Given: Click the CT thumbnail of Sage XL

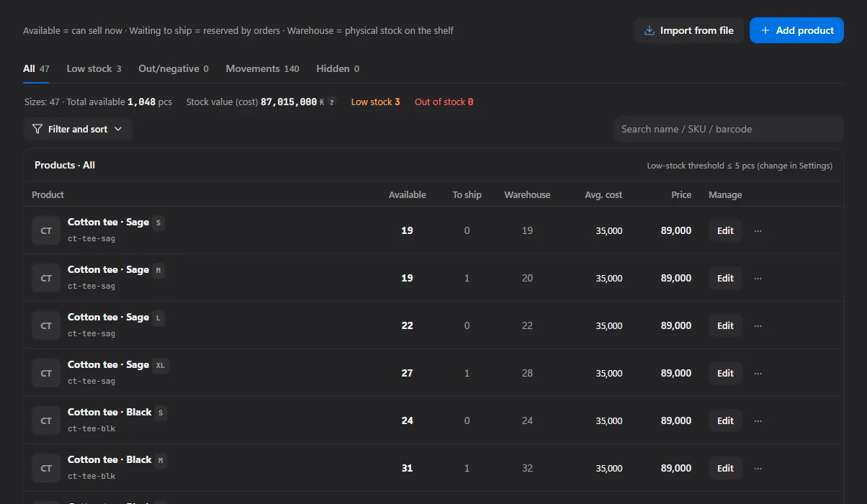Looking at the screenshot, I should [x=46, y=373].
